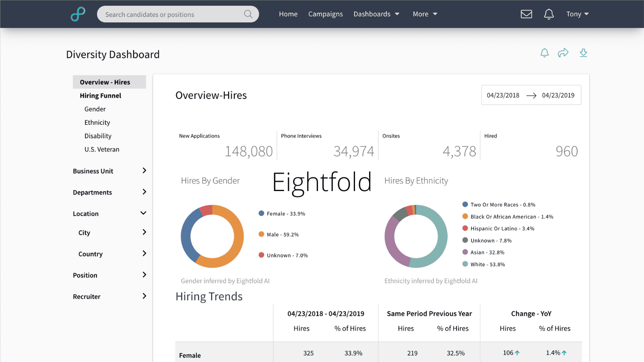Image resolution: width=644 pixels, height=362 pixels.
Task: Expand the Position chevron
Action: click(144, 275)
